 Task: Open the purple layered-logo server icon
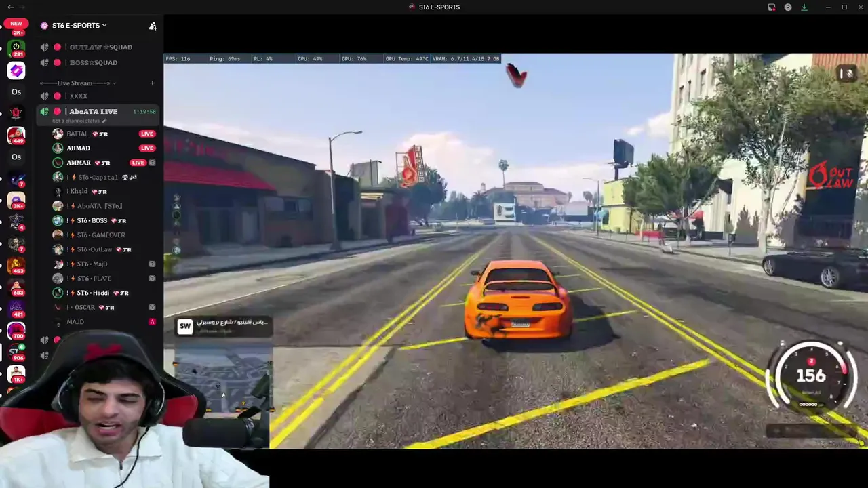(16, 70)
